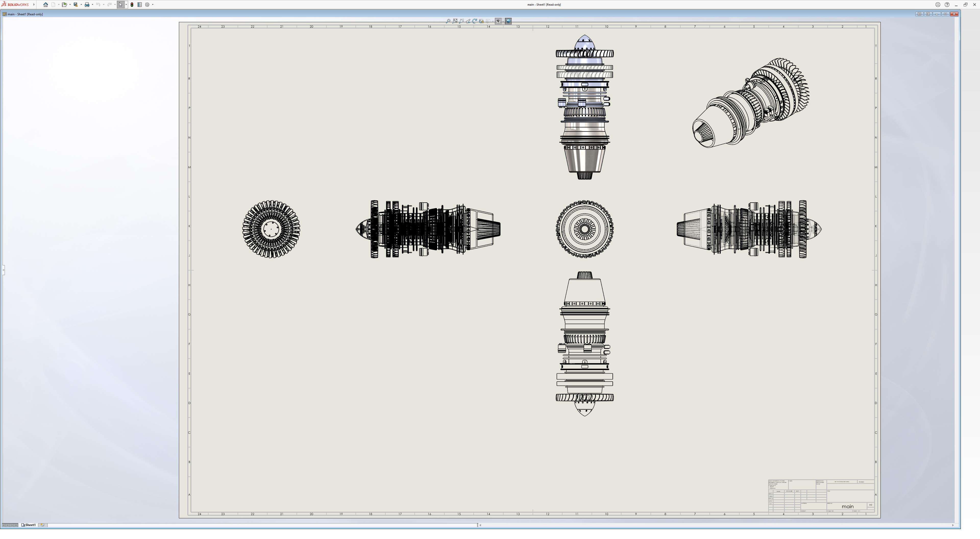Click the Rebuild traffic light icon

[x=132, y=5]
